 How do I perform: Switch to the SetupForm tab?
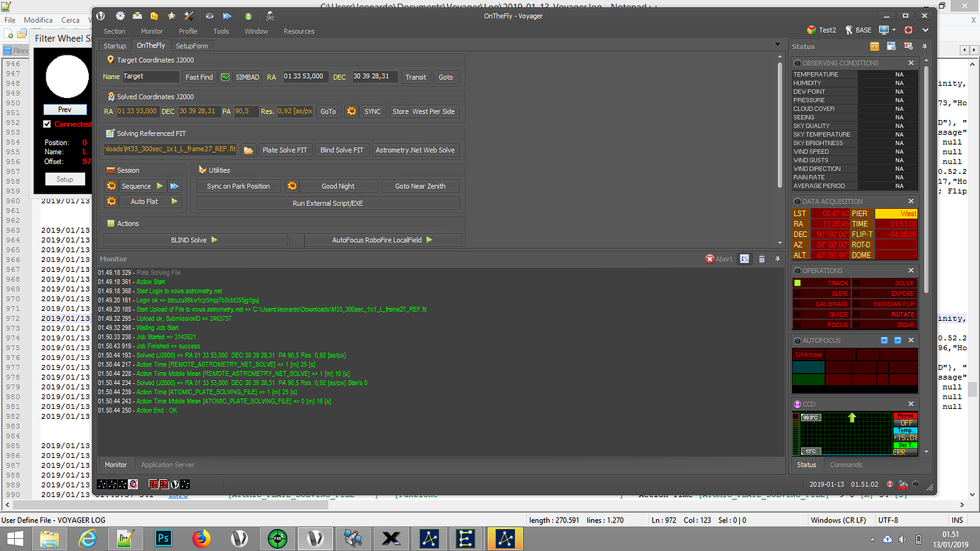pyautogui.click(x=192, y=45)
